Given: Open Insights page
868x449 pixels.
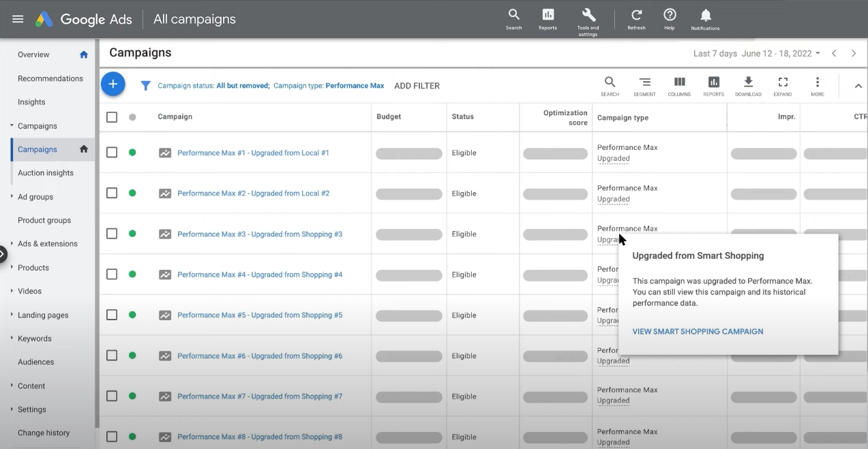Looking at the screenshot, I should point(31,102).
